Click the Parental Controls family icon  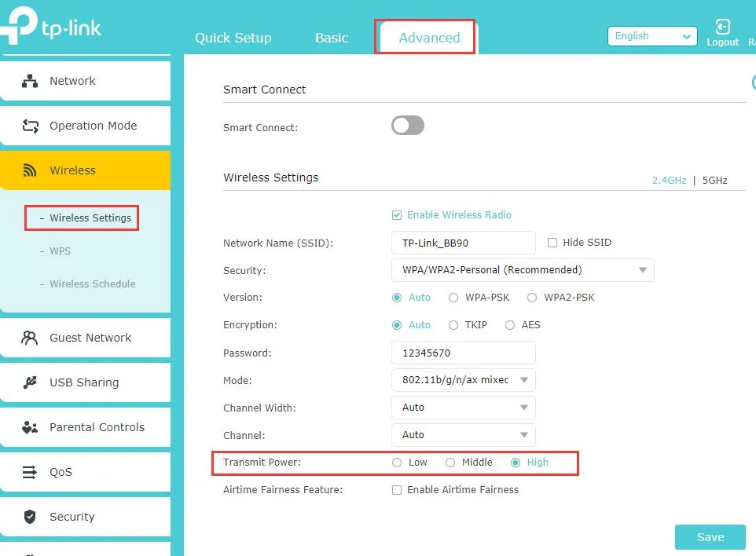(30, 427)
